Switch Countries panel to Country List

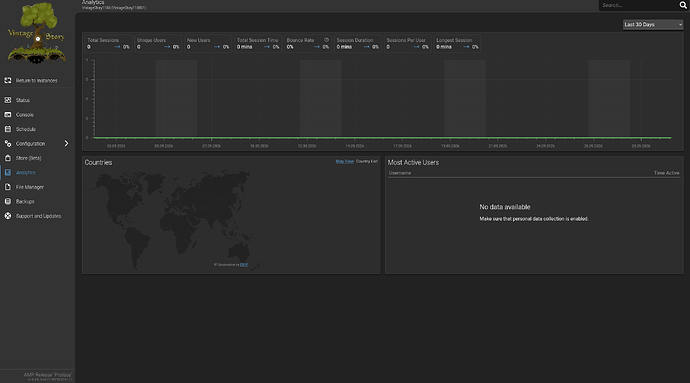[x=367, y=162]
